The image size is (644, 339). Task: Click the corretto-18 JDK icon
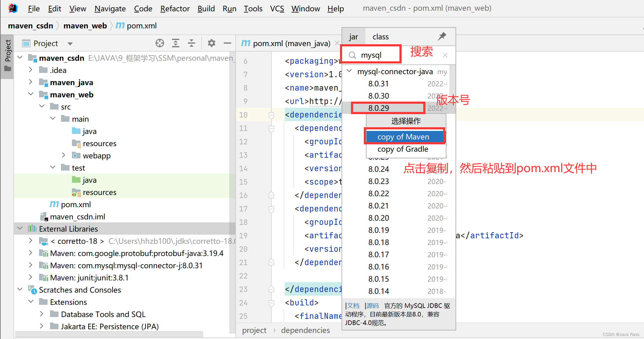(x=44, y=241)
